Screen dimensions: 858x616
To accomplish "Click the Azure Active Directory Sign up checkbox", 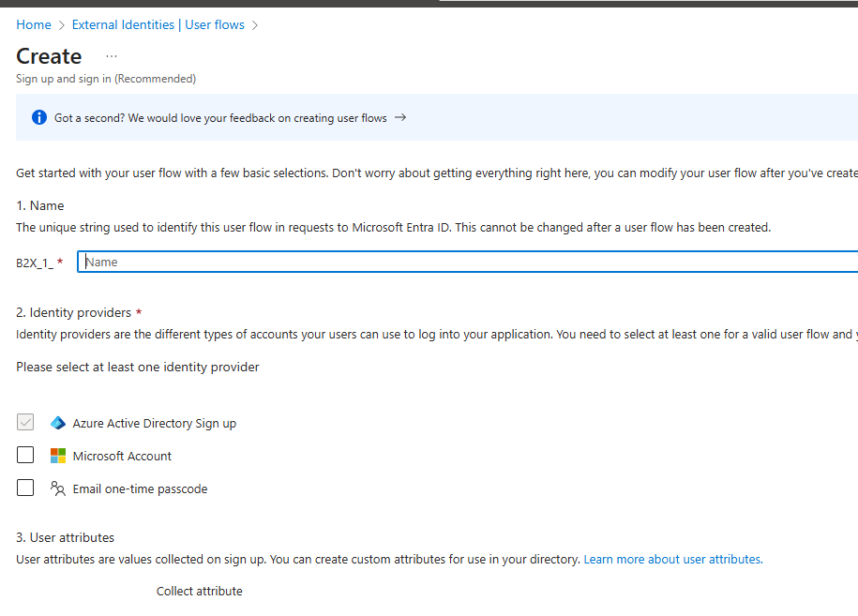I will point(24,422).
